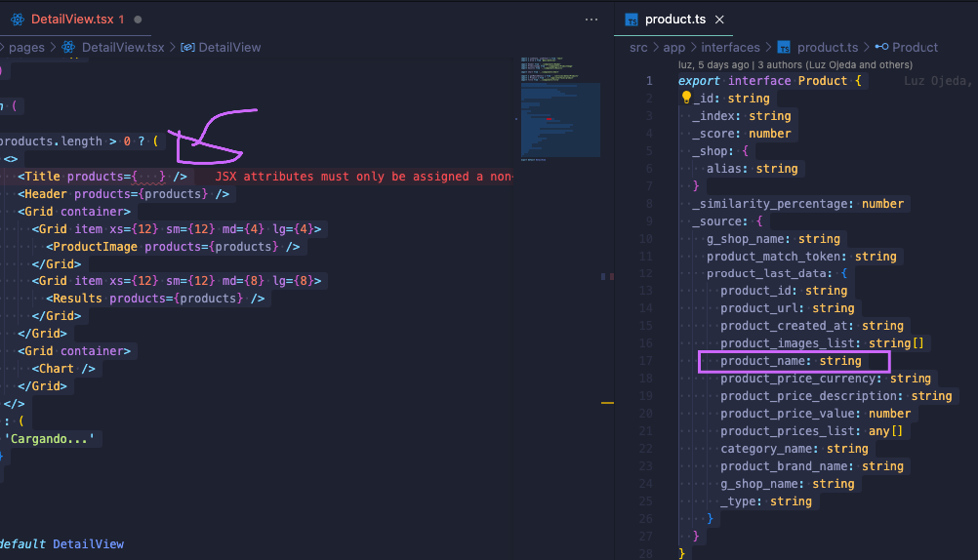The image size is (978, 560).
Task: Click the 'product_price_description: string' property
Action: point(836,395)
